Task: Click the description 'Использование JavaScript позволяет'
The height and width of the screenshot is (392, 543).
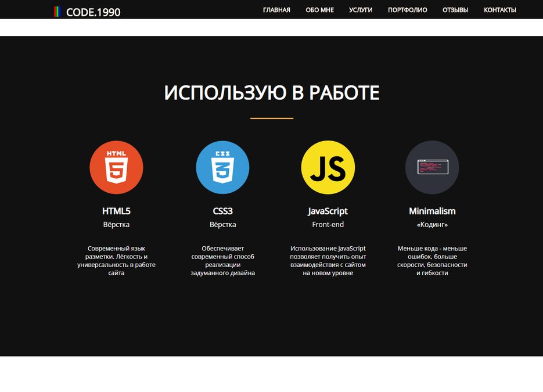Action: coord(328,261)
